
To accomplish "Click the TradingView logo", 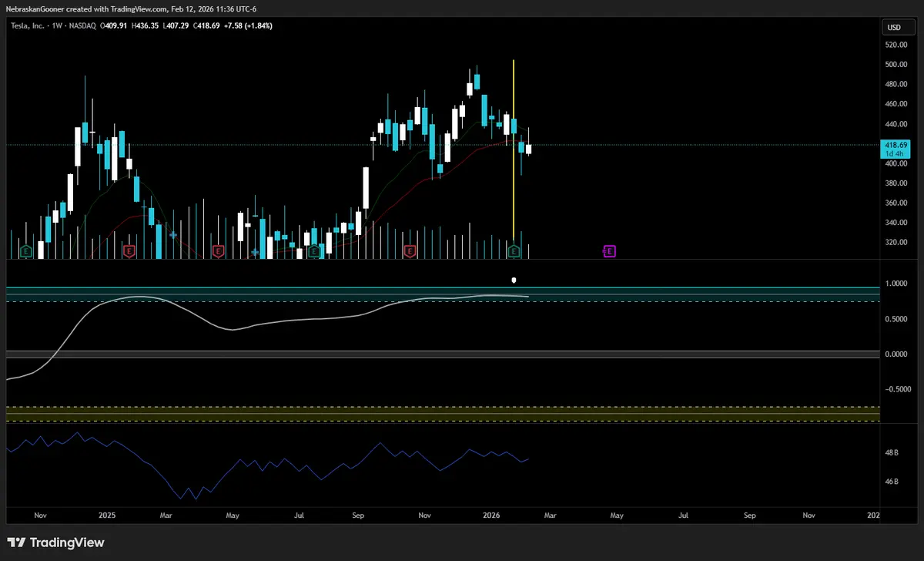I will click(x=56, y=543).
